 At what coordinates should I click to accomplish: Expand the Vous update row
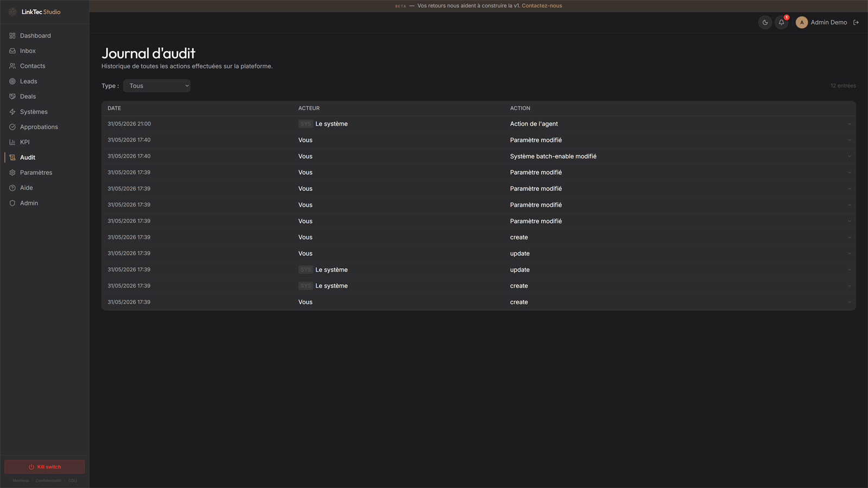(x=849, y=254)
